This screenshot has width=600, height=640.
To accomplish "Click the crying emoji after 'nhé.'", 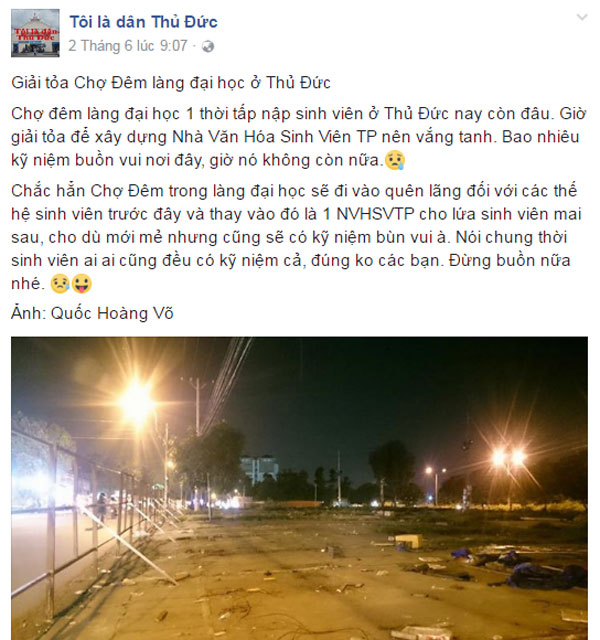I will [x=60, y=284].
